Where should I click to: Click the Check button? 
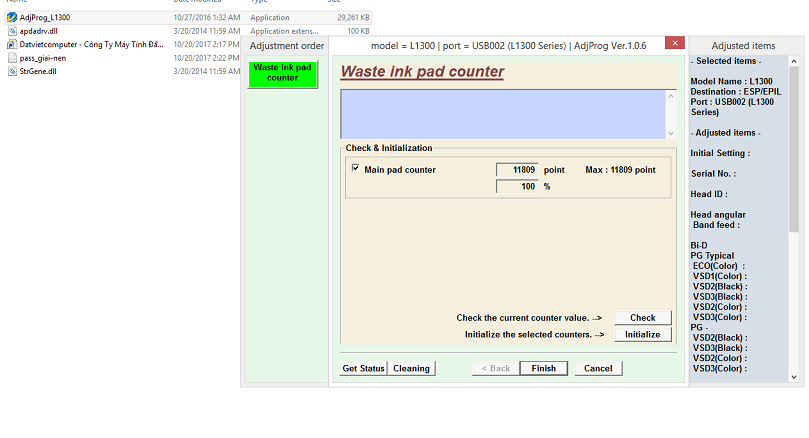click(x=642, y=318)
